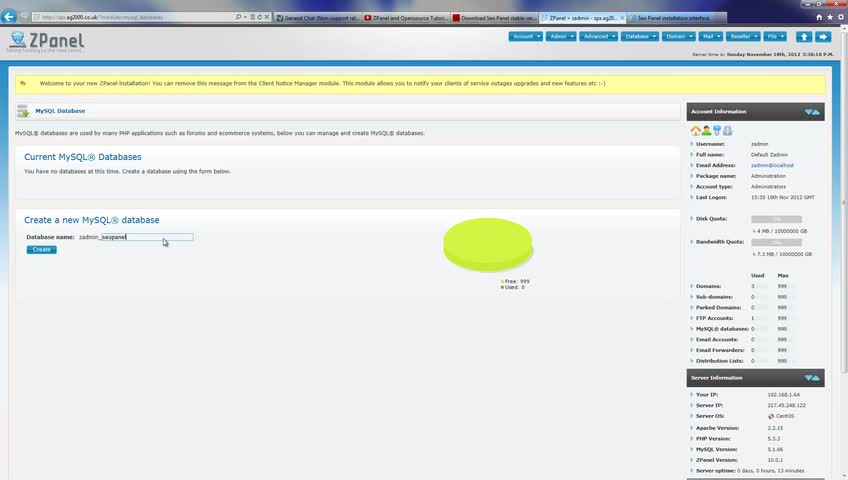The width and height of the screenshot is (848, 480).
Task: Click the 'Used: 0' chart legend
Action: click(513, 287)
